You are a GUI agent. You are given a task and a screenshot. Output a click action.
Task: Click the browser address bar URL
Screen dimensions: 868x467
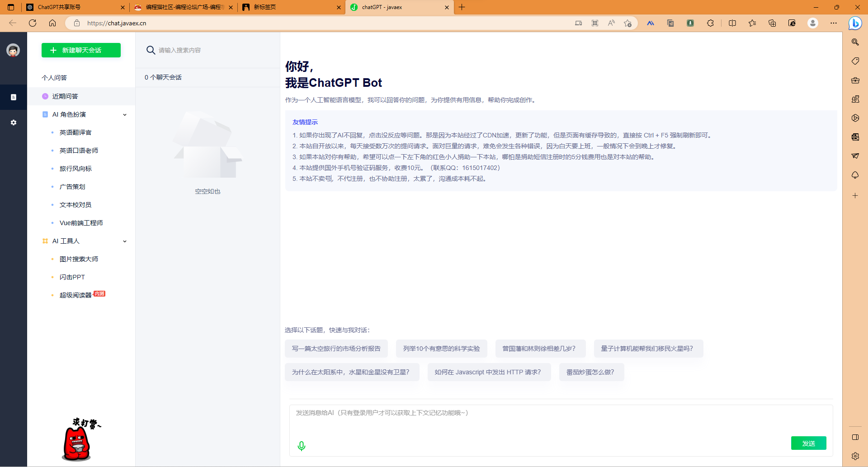pyautogui.click(x=117, y=23)
